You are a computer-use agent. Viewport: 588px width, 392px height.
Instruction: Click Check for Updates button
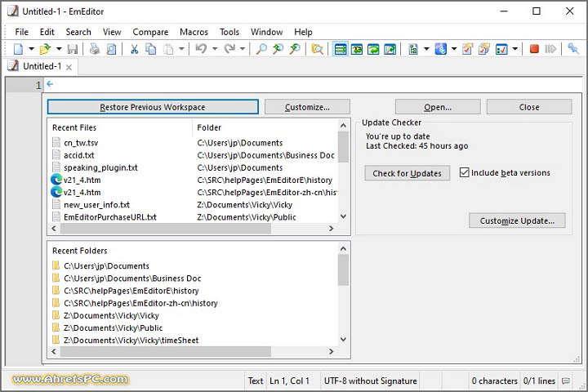point(408,173)
